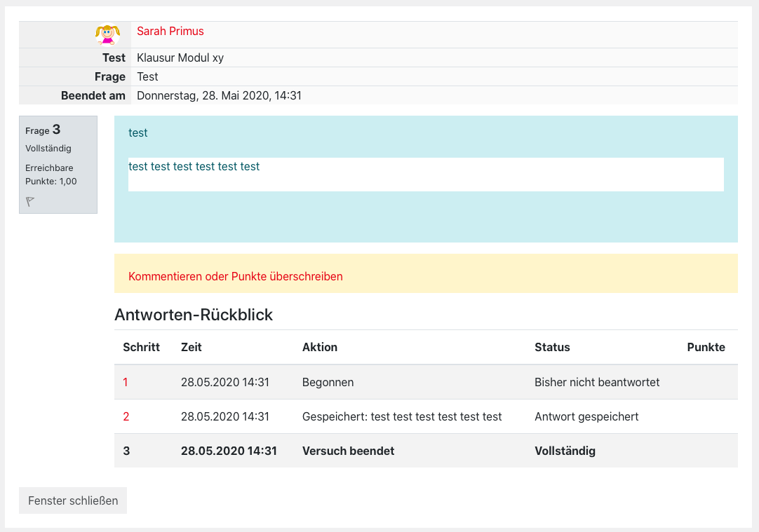Click the Antwort gespeichert status cell
Viewport: 759px width, 532px height.
point(586,416)
